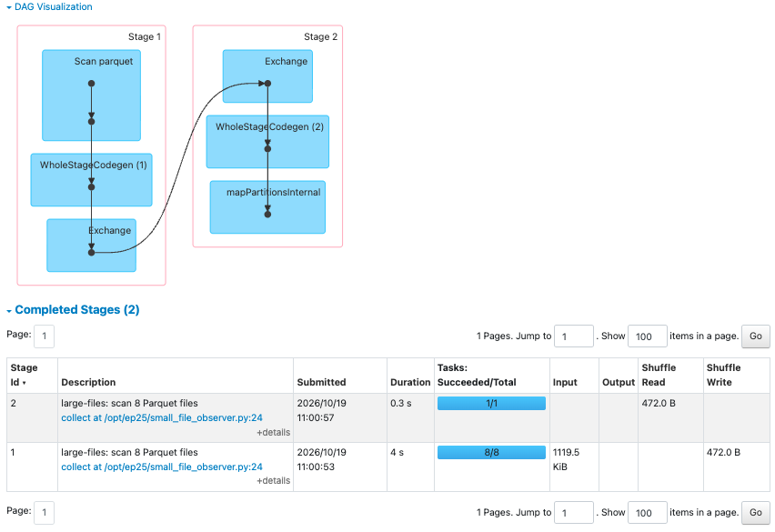Collapse the Completed Stages (2) section
Viewport: 775px width, 532px height.
73,310
